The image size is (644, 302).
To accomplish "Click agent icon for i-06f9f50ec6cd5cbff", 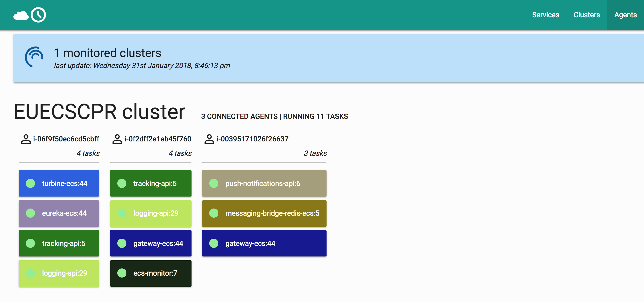I will click(x=26, y=139).
